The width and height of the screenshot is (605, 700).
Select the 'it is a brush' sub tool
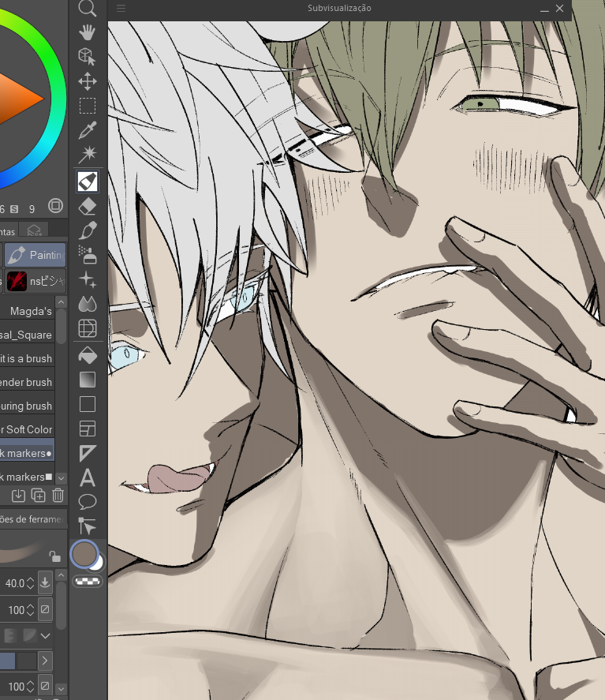pyautogui.click(x=28, y=358)
